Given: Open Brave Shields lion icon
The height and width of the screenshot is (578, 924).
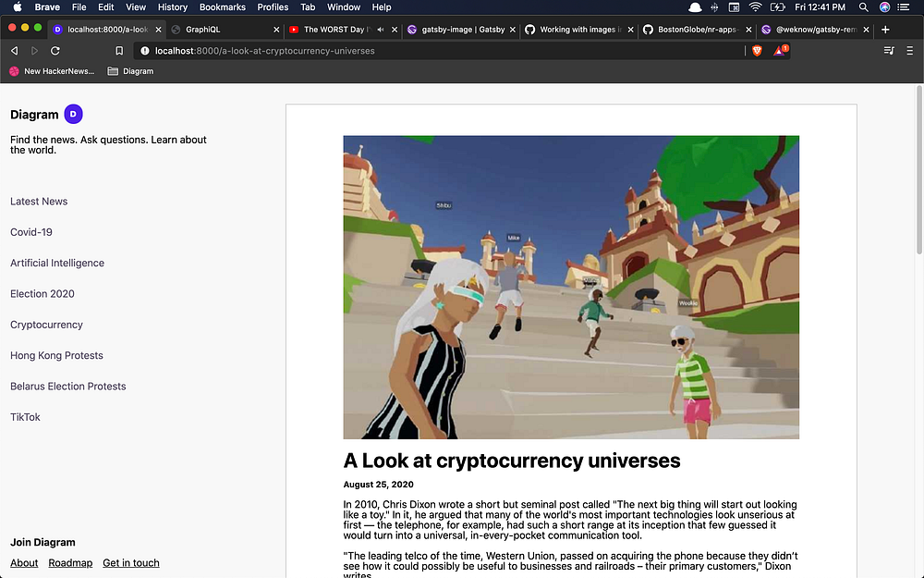Looking at the screenshot, I should point(758,51).
